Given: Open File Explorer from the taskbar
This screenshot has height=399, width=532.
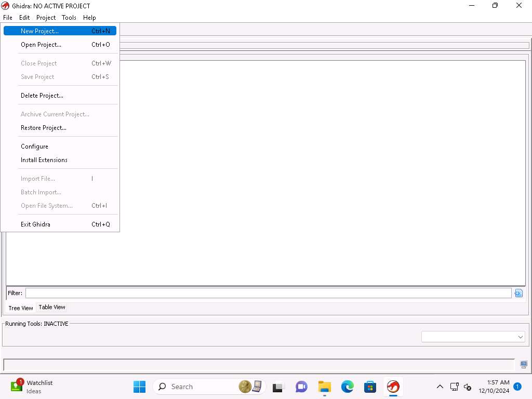Looking at the screenshot, I should point(325,387).
